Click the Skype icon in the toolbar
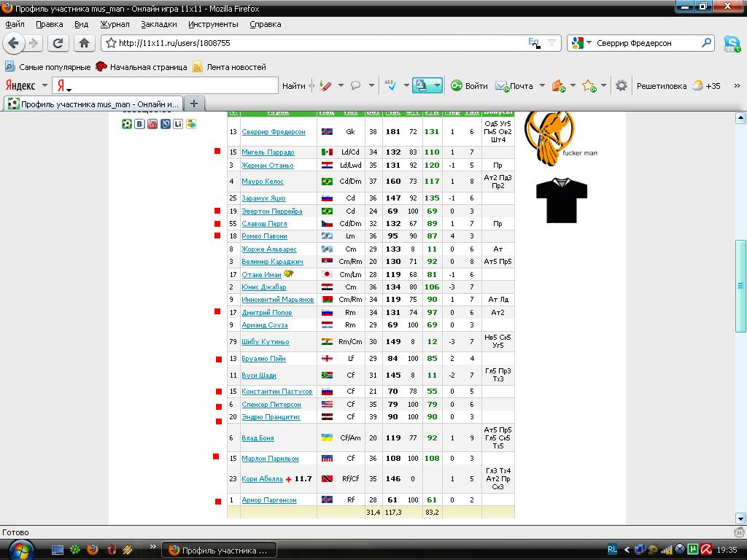The width and height of the screenshot is (747, 560). pyautogui.click(x=731, y=44)
